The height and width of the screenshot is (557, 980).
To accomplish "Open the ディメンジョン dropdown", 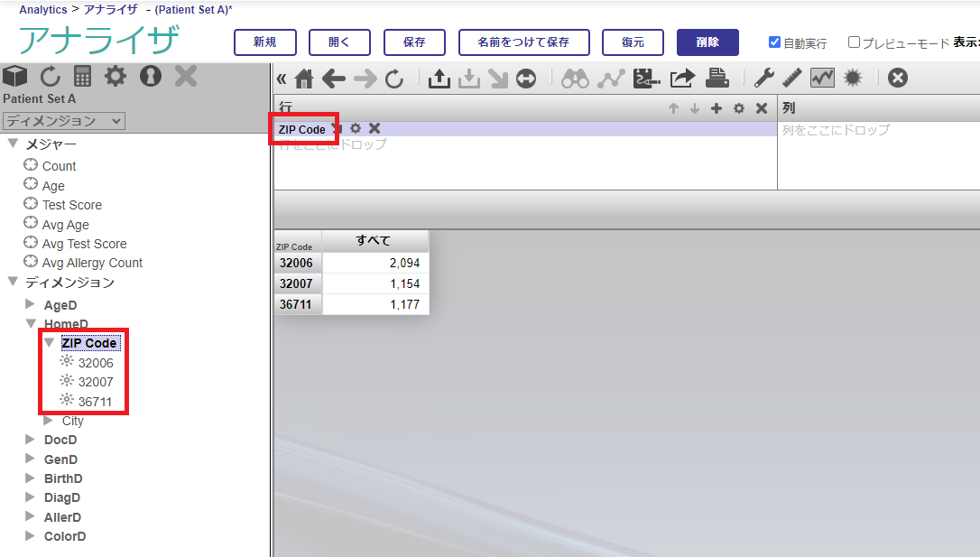I will point(64,121).
